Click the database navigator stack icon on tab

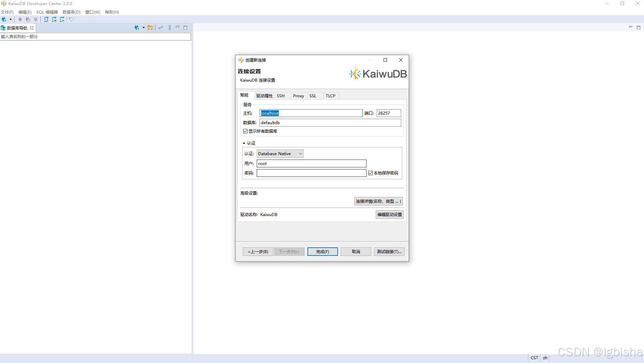(x=3, y=28)
